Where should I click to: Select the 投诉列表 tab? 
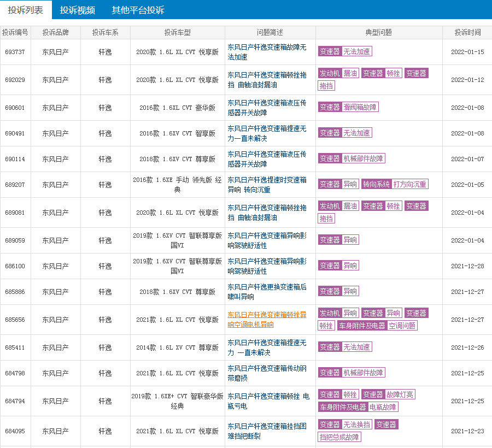tap(26, 10)
